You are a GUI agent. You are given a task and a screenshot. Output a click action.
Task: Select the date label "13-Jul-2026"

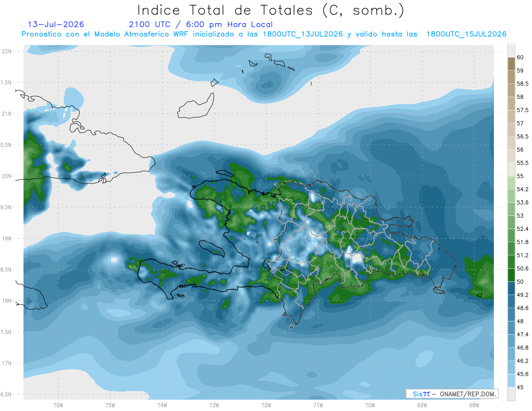click(56, 24)
